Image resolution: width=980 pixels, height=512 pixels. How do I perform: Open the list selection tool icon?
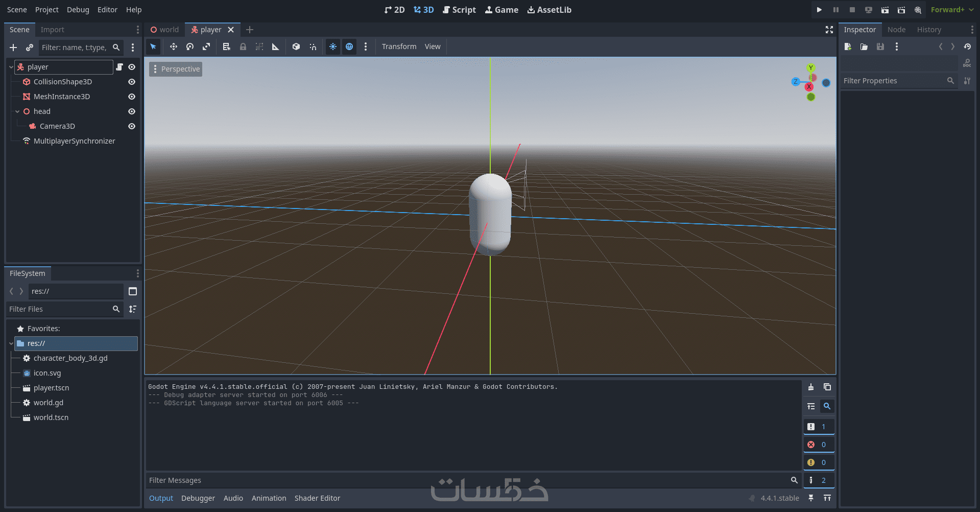[x=227, y=46]
